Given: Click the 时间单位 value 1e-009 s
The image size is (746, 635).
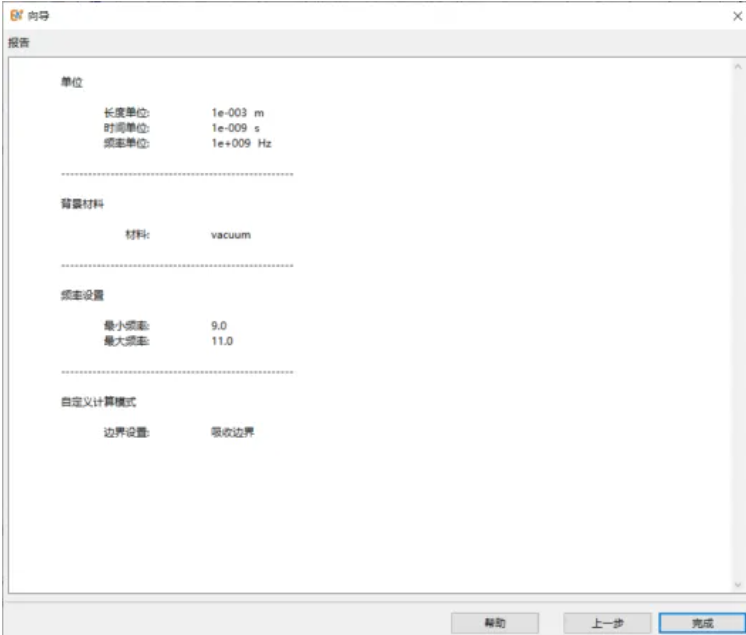Looking at the screenshot, I should pos(235,128).
